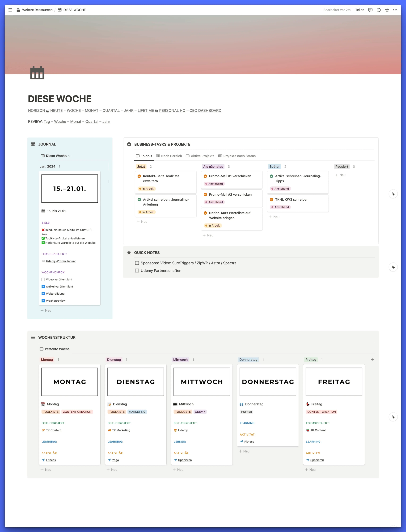Open the comments panel icon
Image resolution: width=406 pixels, height=532 pixels.
pos(370,10)
